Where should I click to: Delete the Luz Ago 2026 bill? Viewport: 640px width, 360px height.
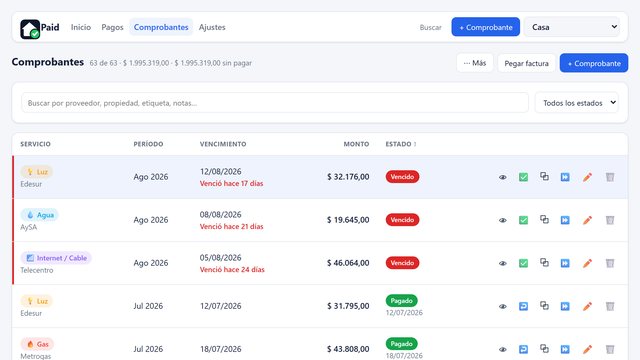(x=610, y=177)
